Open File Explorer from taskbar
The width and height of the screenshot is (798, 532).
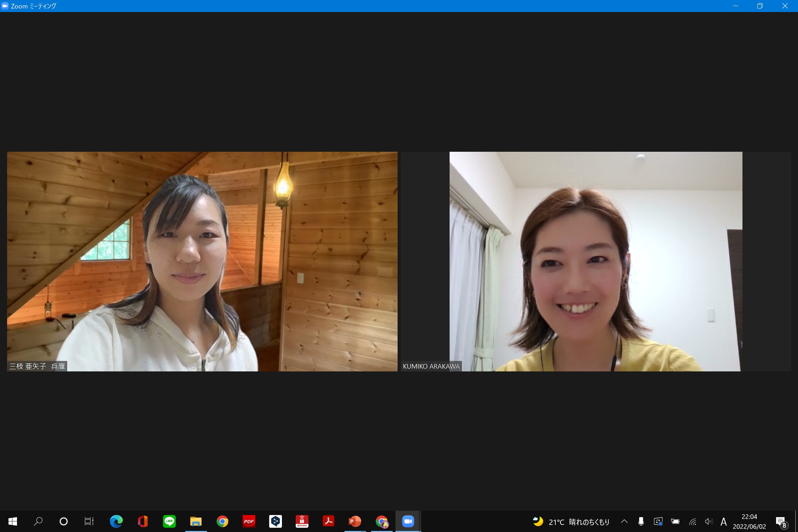click(196, 521)
